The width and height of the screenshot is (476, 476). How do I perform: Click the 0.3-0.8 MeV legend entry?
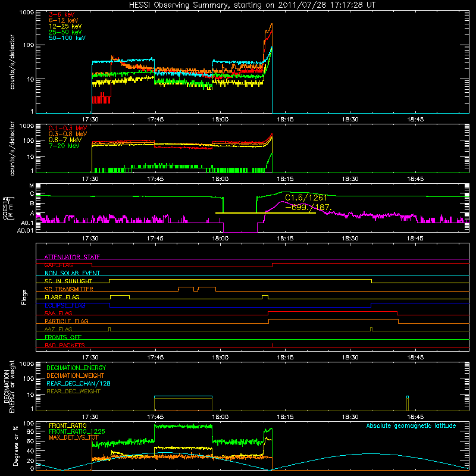(x=68, y=134)
